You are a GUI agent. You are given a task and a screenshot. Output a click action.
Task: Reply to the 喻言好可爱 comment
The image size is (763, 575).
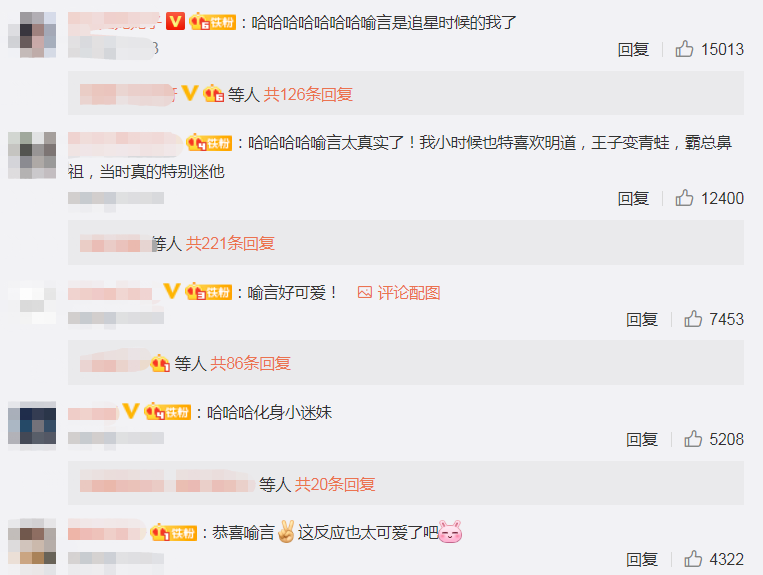[x=642, y=319]
